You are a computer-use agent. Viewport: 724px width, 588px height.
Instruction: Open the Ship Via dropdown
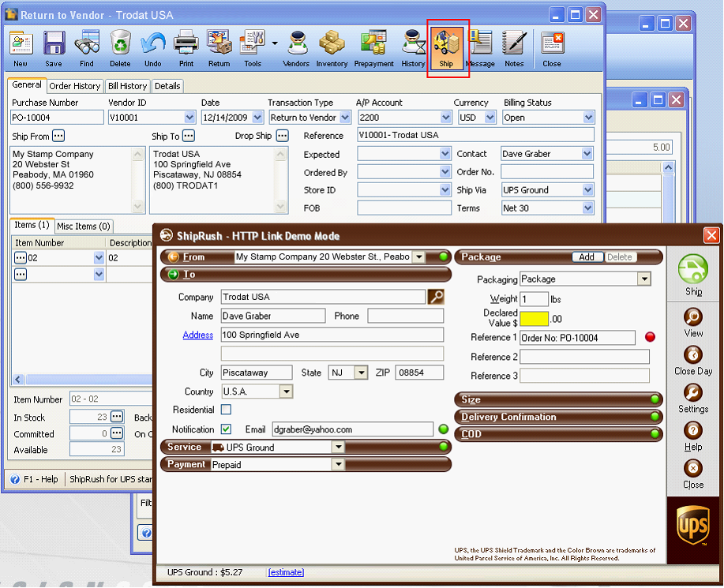pyautogui.click(x=587, y=189)
